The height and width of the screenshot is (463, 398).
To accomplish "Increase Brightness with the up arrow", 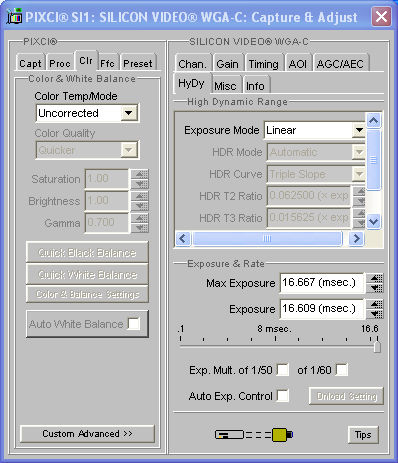I will pos(140,196).
